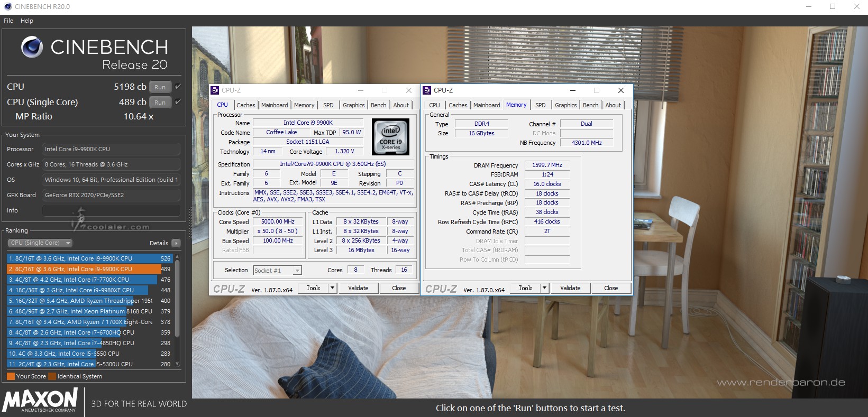The height and width of the screenshot is (417, 868).
Task: Open the Help menu
Action: click(x=27, y=21)
